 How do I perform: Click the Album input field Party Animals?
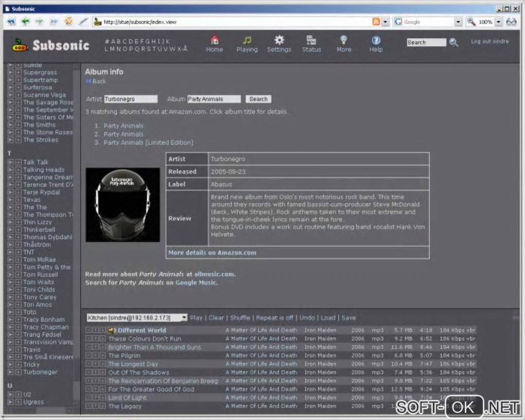214,99
